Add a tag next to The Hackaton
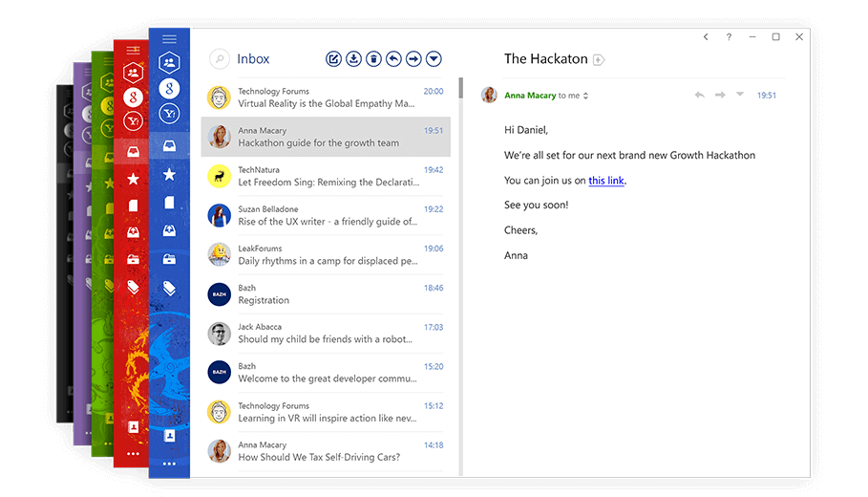 [x=599, y=60]
